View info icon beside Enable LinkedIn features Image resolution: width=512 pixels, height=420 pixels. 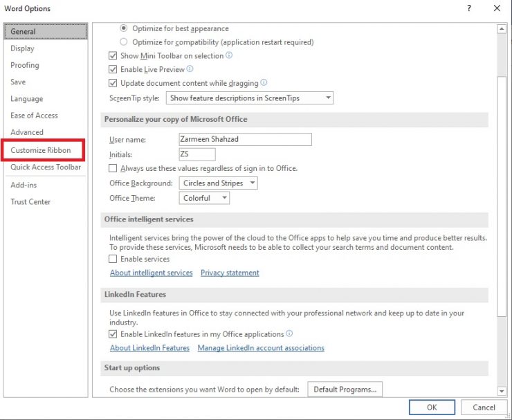(x=289, y=334)
